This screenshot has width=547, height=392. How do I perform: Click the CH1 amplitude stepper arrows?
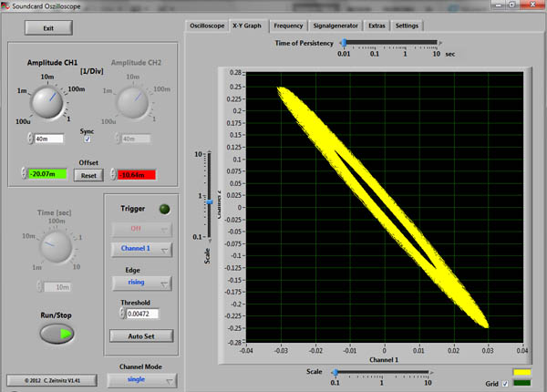click(x=29, y=139)
